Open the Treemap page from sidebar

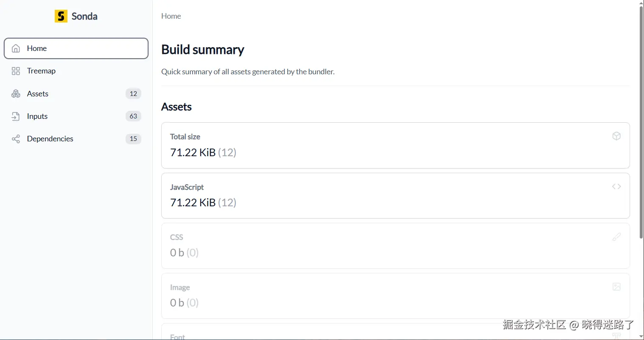click(41, 71)
